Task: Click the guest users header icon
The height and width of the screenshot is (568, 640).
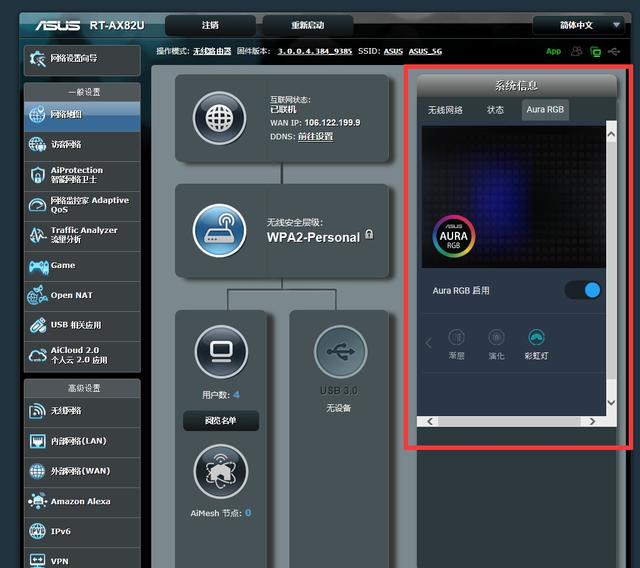Action: tap(576, 51)
